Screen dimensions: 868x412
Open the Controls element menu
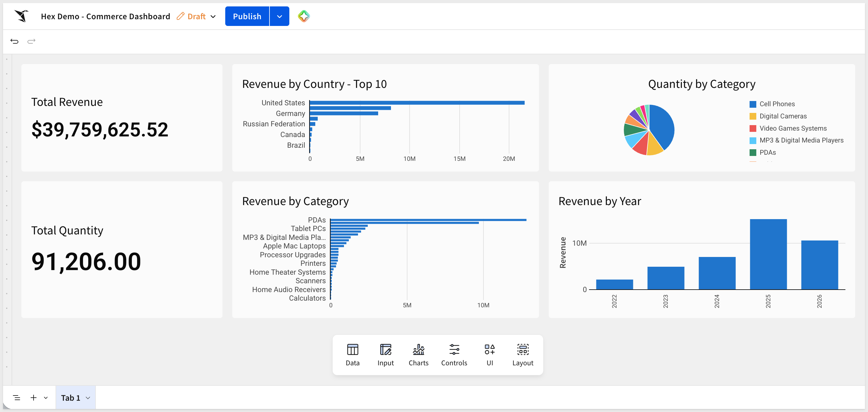[x=454, y=355]
